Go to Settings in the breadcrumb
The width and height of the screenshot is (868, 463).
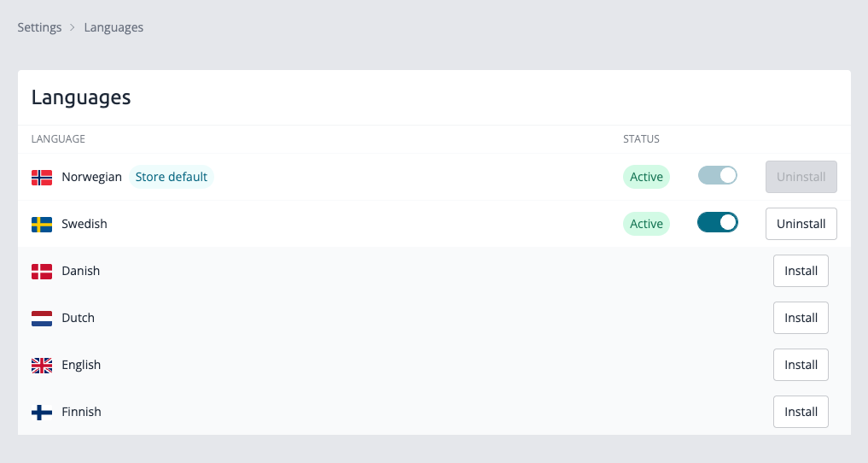pos(39,27)
